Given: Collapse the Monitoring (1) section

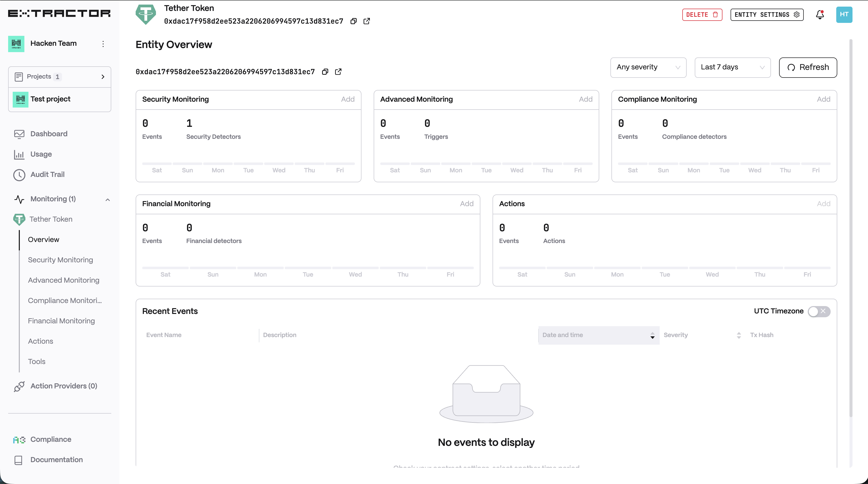Looking at the screenshot, I should click(x=108, y=199).
